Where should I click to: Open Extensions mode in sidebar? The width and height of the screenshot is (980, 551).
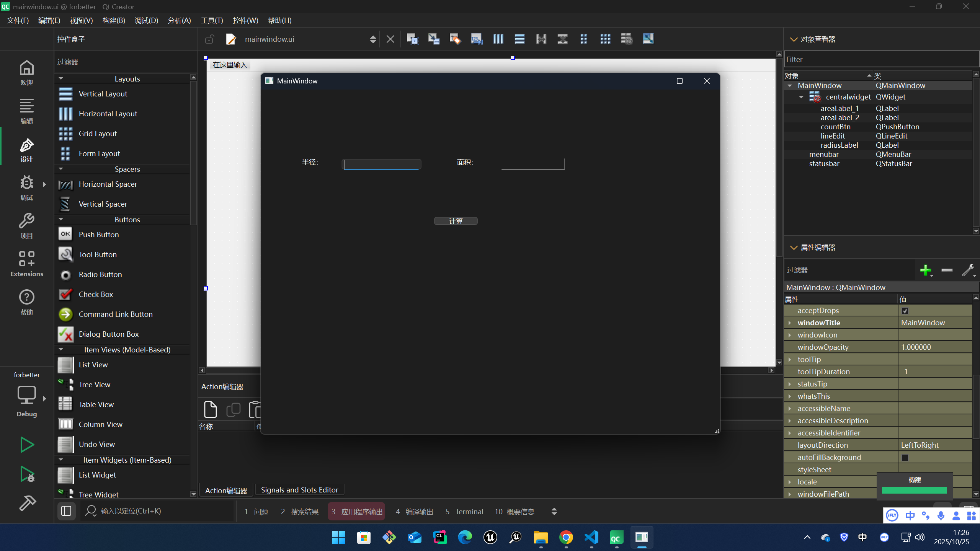[27, 263]
